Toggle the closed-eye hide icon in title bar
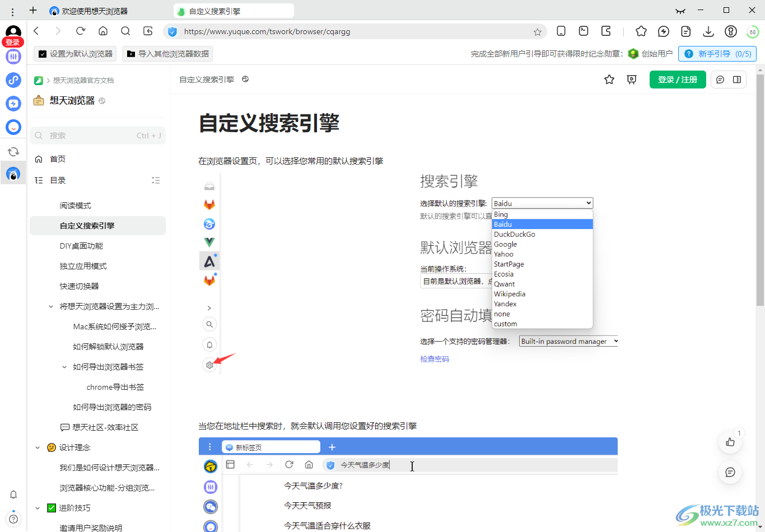The height and width of the screenshot is (532, 765). coord(680,11)
